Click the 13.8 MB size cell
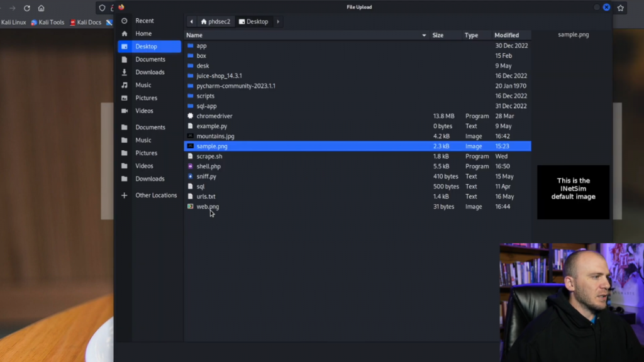Image resolution: width=644 pixels, height=362 pixels. coord(443,116)
